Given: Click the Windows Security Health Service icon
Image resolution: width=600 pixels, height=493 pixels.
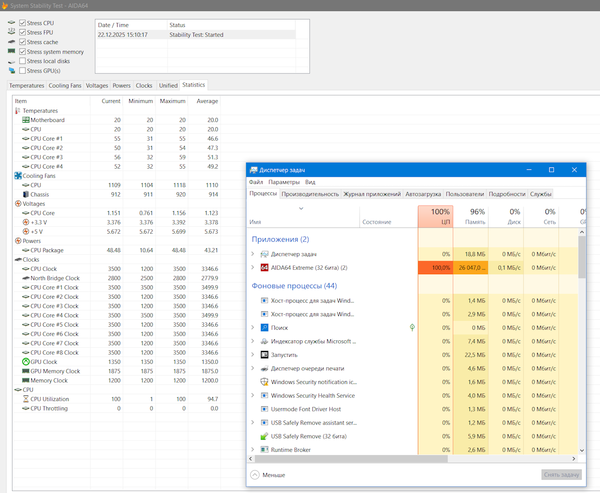Looking at the screenshot, I should (264, 395).
